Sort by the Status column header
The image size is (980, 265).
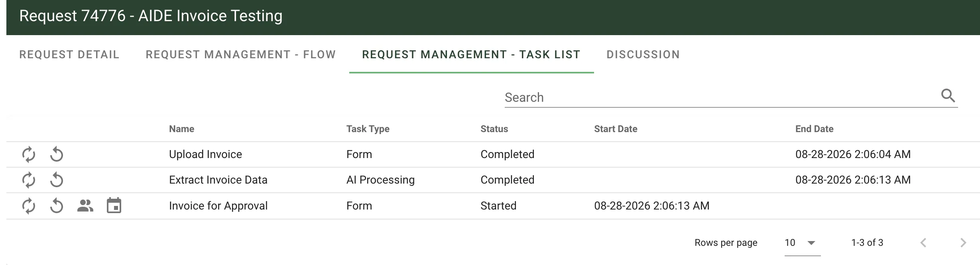494,129
